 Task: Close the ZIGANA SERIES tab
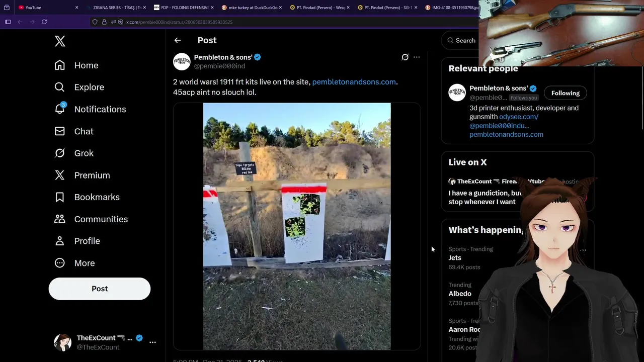point(144,8)
